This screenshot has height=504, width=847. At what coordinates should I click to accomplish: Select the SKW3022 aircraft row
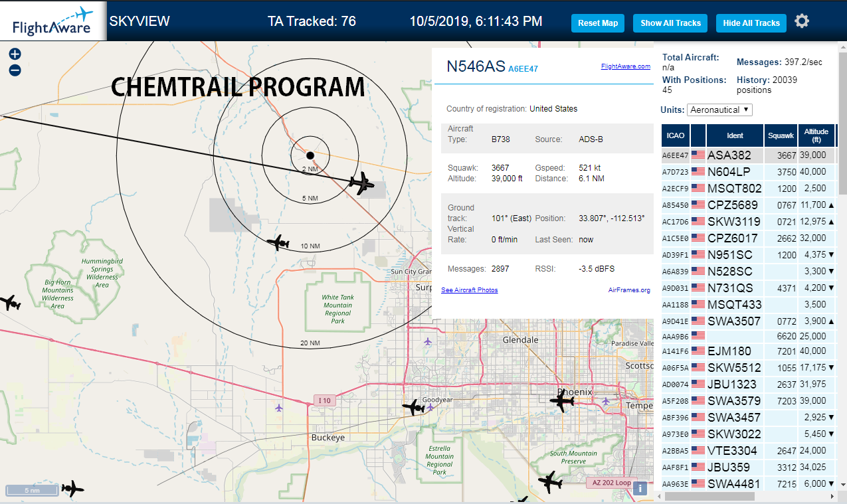click(x=748, y=434)
